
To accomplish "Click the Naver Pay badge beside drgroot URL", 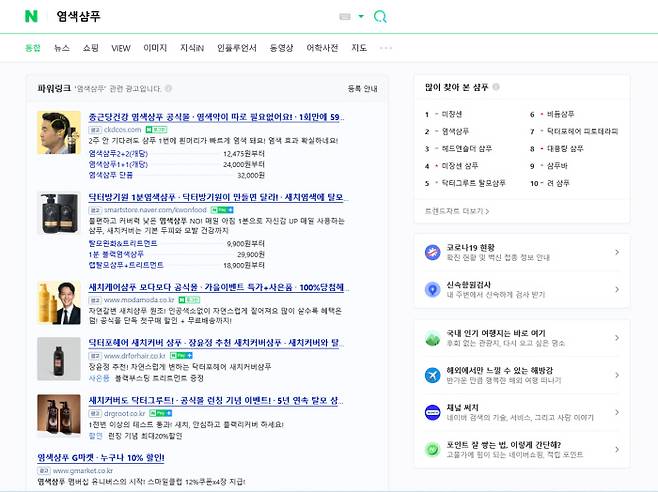I will point(161,413).
